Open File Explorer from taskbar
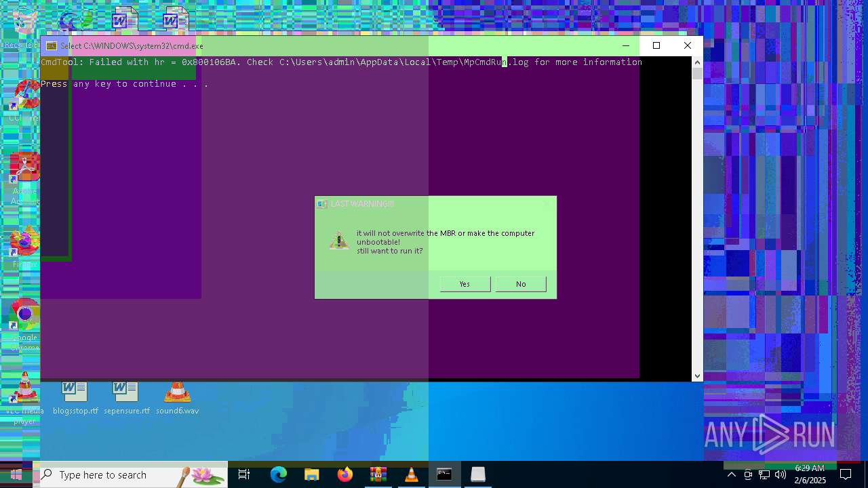 coord(312,474)
